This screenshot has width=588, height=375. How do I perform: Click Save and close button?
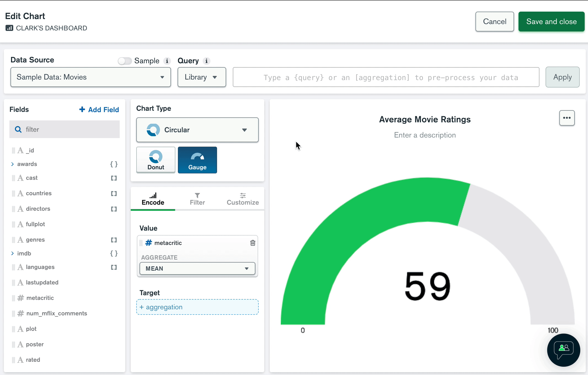[x=551, y=22]
